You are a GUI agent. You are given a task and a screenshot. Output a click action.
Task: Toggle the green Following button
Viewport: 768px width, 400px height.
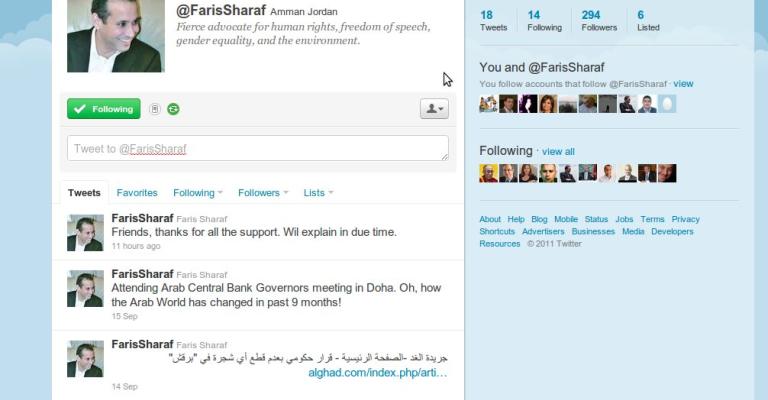pyautogui.click(x=104, y=109)
